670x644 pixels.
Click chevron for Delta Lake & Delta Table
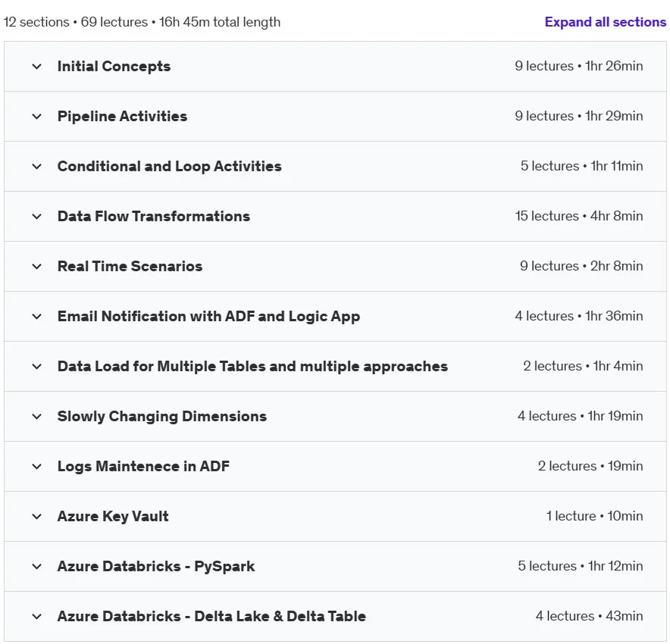36,617
